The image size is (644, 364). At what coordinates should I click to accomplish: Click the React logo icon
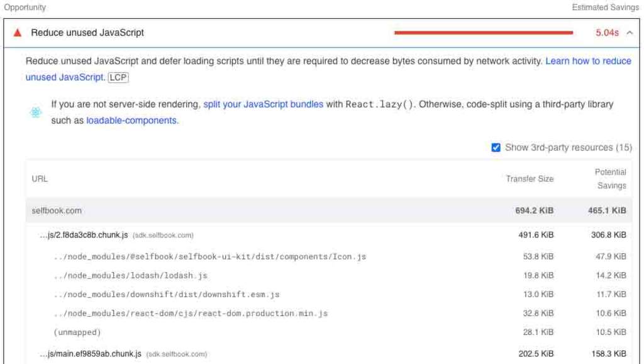tap(36, 112)
